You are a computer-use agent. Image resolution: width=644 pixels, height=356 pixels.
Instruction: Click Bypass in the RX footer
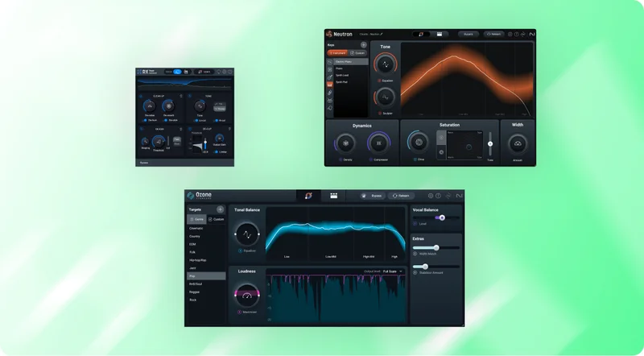point(144,163)
